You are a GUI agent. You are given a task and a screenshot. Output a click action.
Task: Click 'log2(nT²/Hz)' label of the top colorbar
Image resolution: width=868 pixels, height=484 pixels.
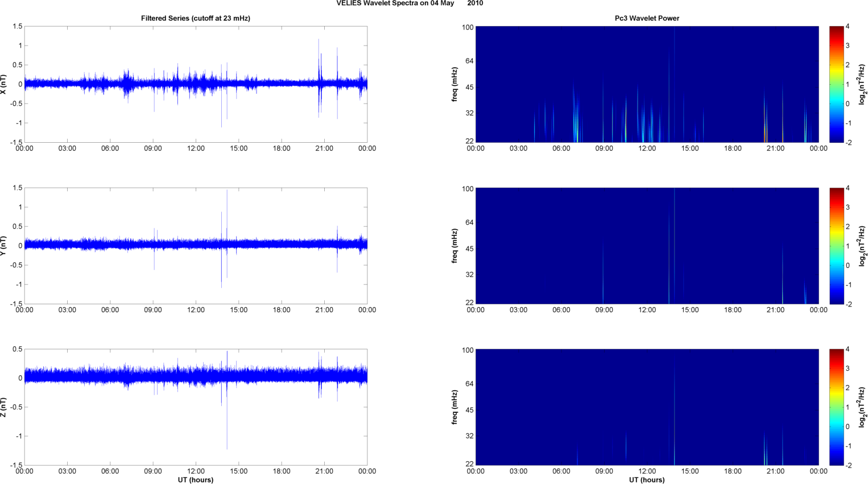[862, 84]
